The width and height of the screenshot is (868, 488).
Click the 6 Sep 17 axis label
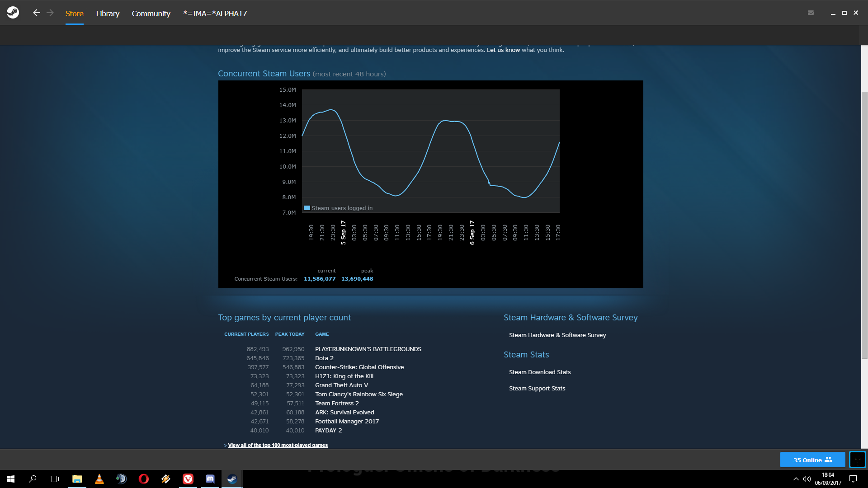pos(472,233)
